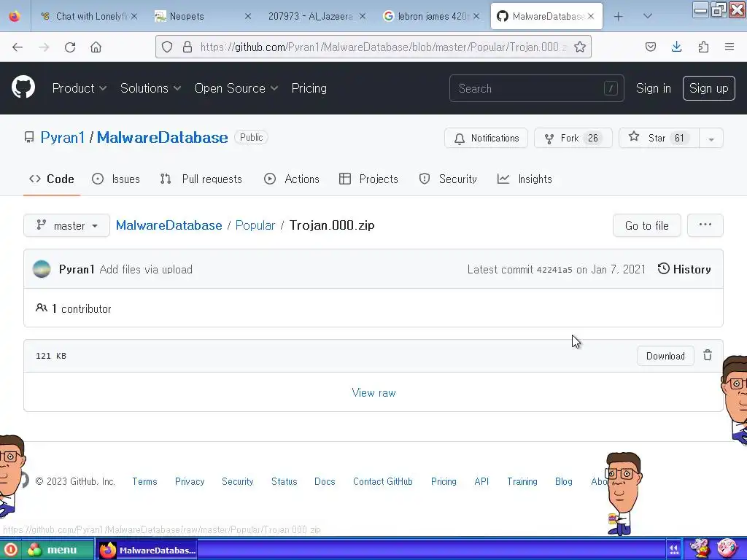
Task: Open the three-dots more file actions menu
Action: [705, 225]
